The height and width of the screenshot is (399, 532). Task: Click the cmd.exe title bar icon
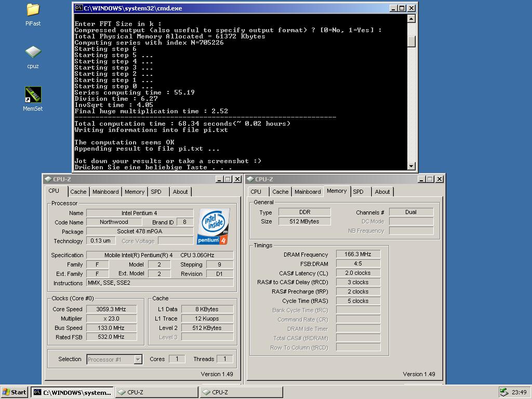coord(79,8)
